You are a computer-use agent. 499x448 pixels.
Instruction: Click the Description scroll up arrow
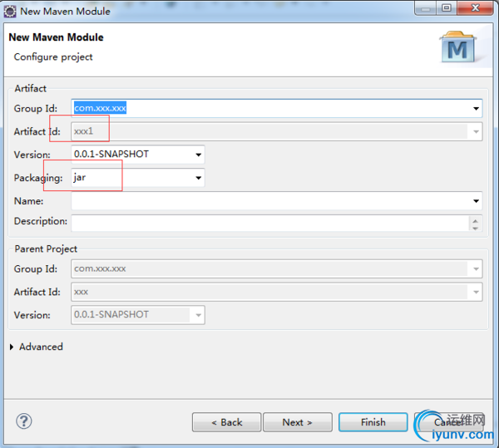pyautogui.click(x=476, y=220)
